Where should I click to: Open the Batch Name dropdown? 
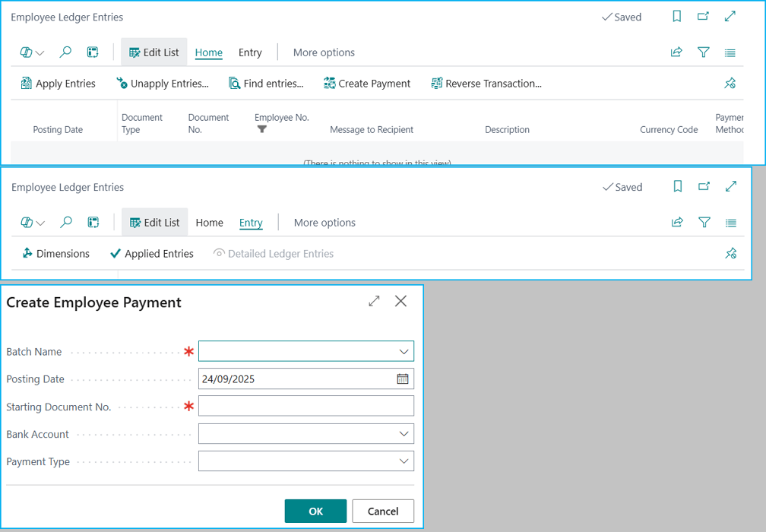tap(404, 352)
